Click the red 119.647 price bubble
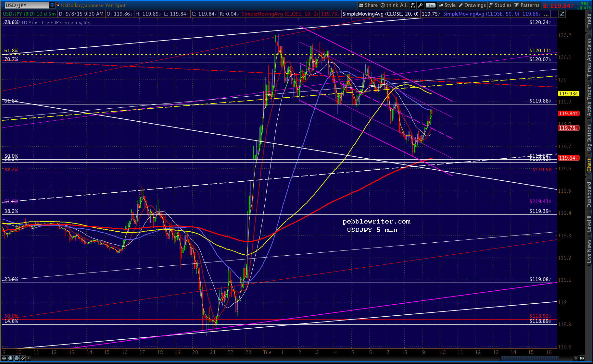 tap(568, 158)
